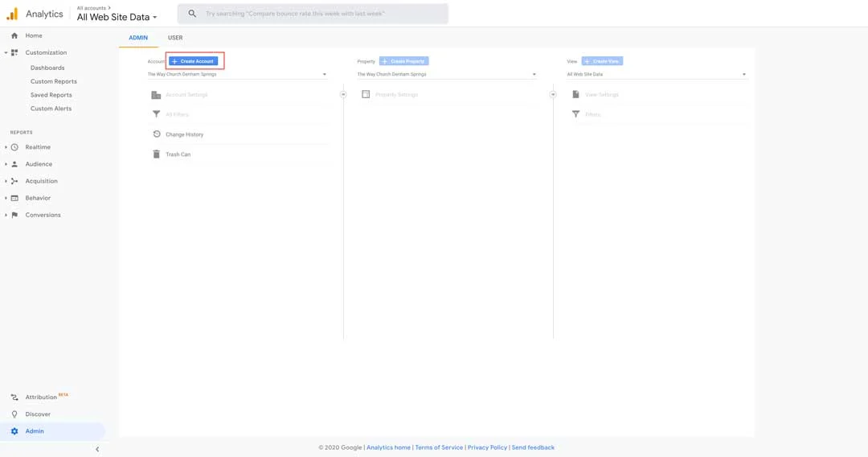This screenshot has height=457, width=868.
Task: Open the View dropdown showing All Web Site Data
Action: pyautogui.click(x=657, y=74)
